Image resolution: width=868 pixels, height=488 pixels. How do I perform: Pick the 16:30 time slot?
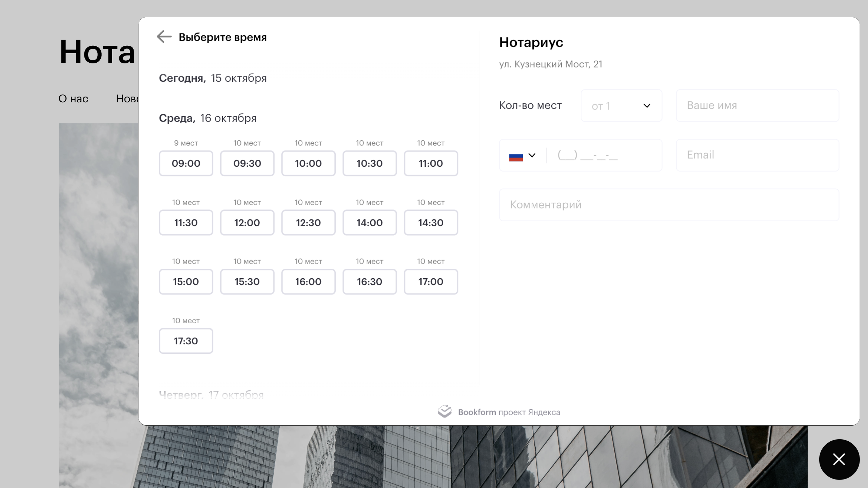pyautogui.click(x=370, y=282)
